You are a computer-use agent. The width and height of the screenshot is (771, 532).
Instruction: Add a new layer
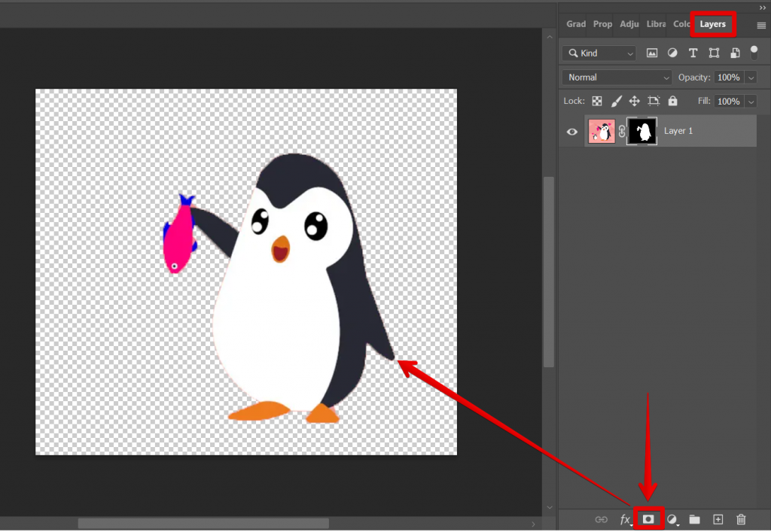tap(718, 519)
